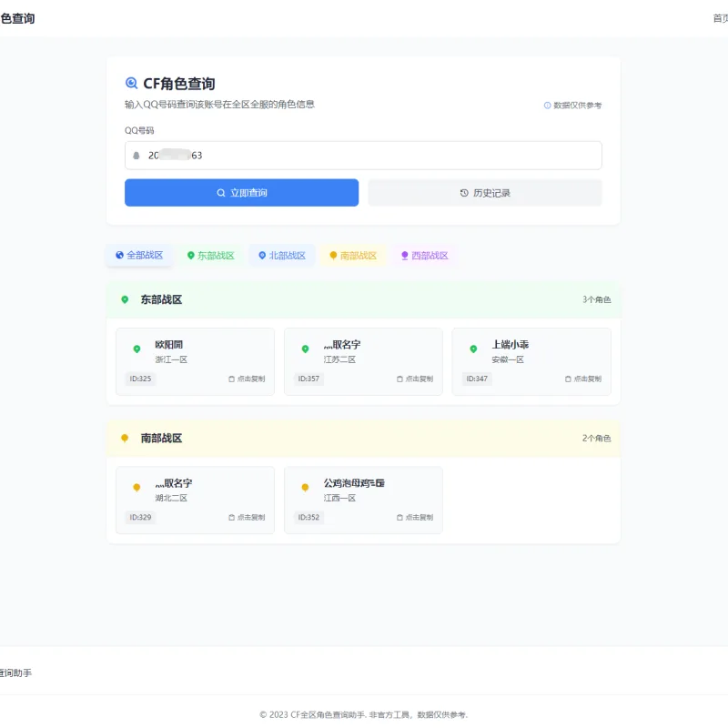
Task: Click the pin icon on the 上端小乖 card
Action: coord(473,349)
